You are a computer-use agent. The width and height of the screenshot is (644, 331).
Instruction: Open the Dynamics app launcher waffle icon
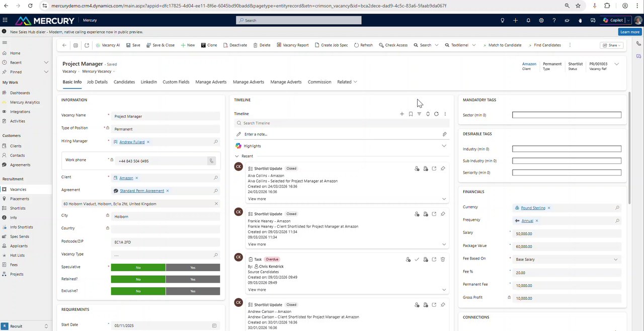(5, 20)
